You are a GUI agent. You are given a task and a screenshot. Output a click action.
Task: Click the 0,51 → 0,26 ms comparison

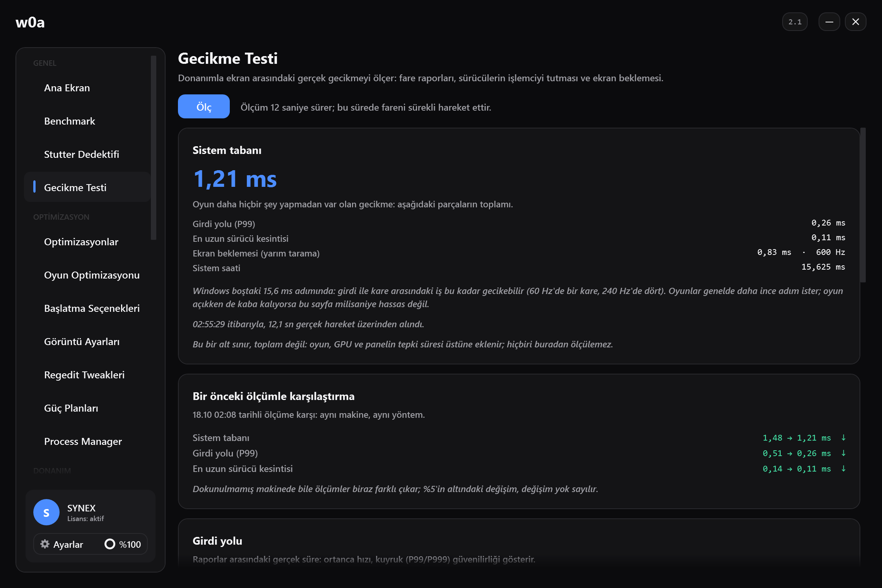click(x=797, y=453)
